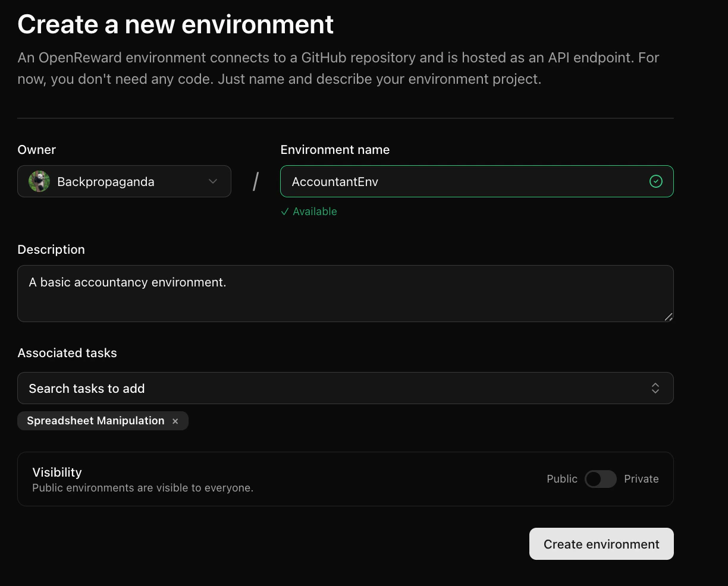Click the green checkmark icon inside Environment name
The height and width of the screenshot is (586, 728).
tap(656, 181)
